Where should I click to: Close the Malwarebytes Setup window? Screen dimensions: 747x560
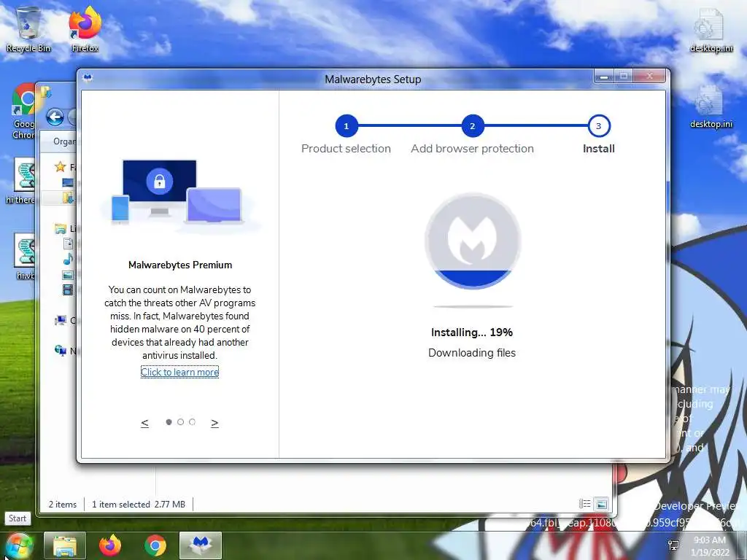coord(650,76)
